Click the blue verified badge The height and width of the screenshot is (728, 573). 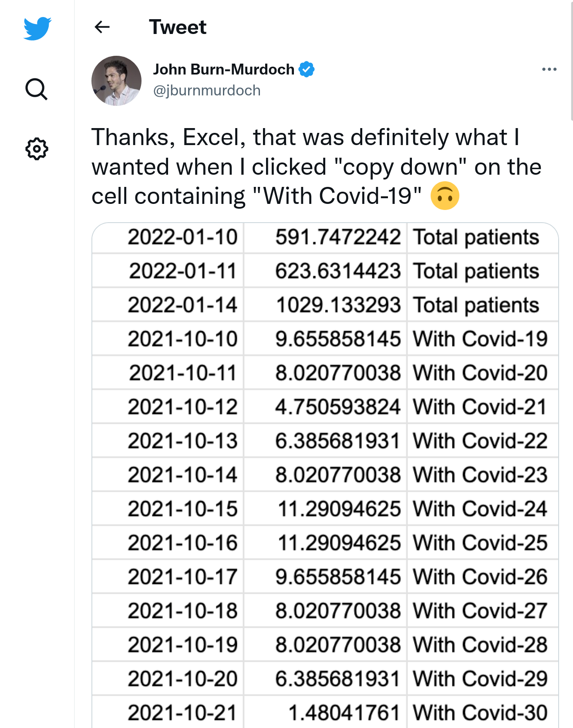coord(307,69)
